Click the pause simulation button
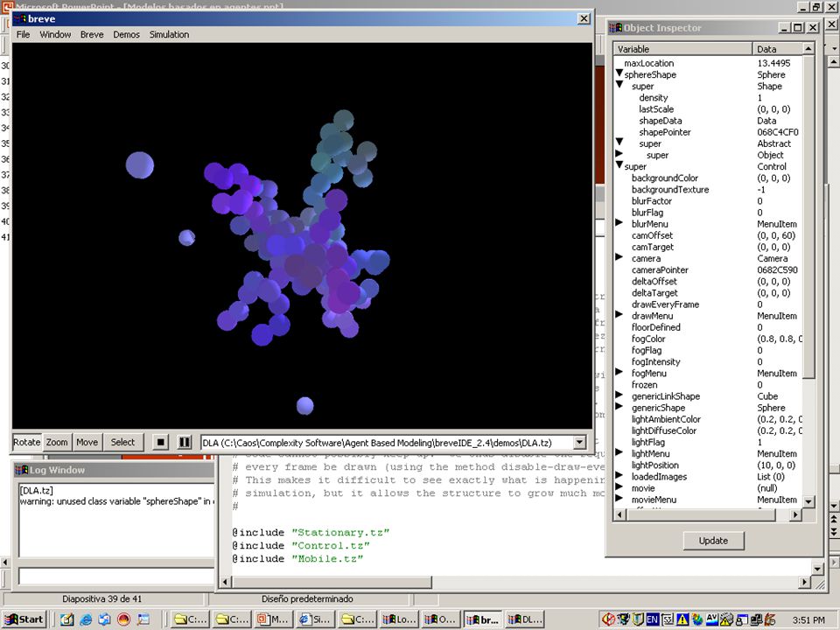 coord(185,443)
